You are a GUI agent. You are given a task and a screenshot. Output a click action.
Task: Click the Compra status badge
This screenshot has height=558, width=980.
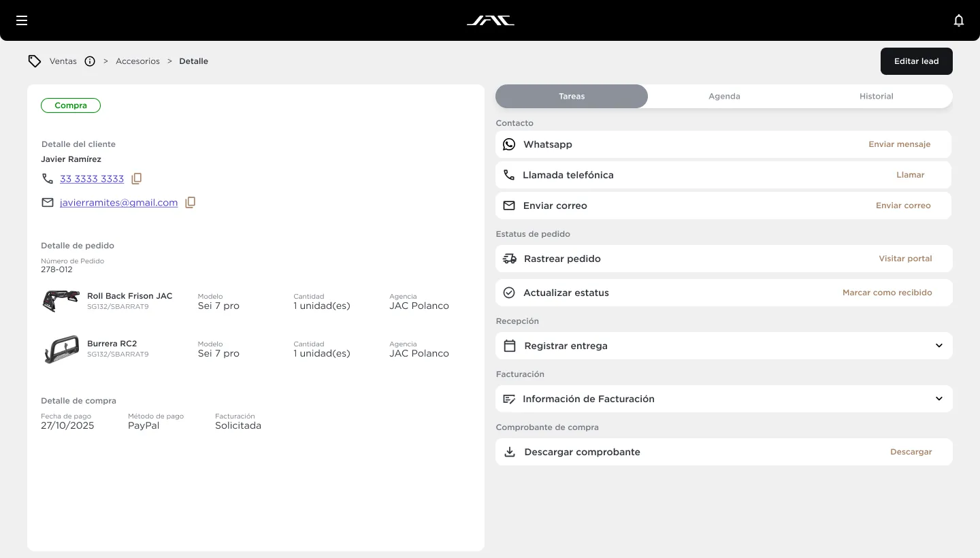[x=71, y=105]
